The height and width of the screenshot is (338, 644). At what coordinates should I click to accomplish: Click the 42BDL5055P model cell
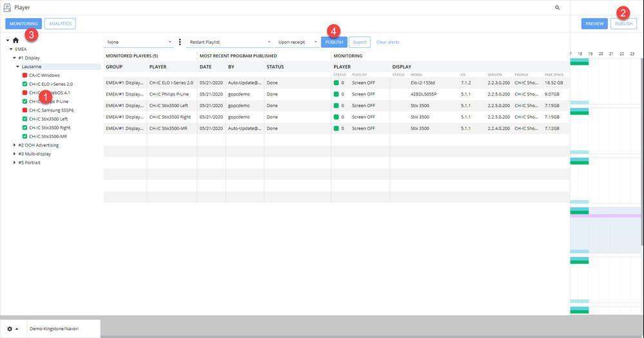pyautogui.click(x=424, y=94)
